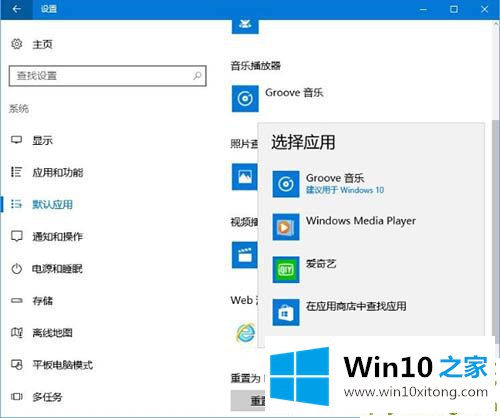Click the 应用和功能 list icon

17,172
